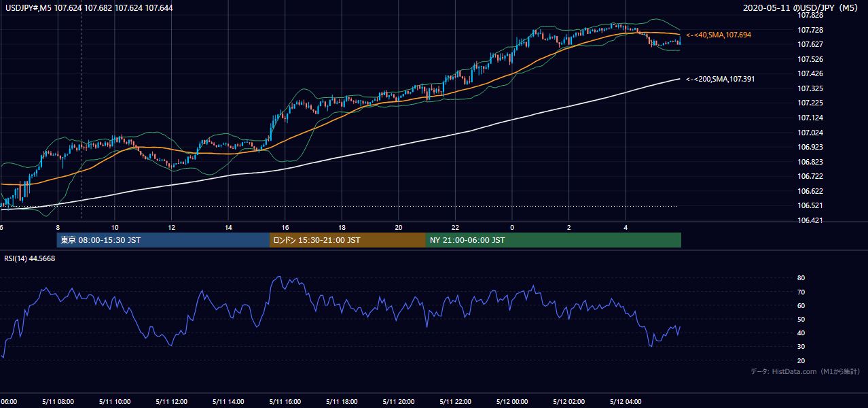Click price axis label 107.024
Viewport: 868px width, 408px height.
810,133
